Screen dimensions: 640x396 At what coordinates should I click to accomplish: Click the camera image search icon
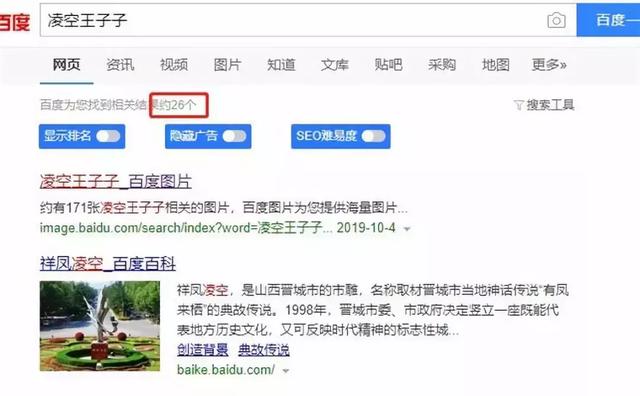coord(556,20)
